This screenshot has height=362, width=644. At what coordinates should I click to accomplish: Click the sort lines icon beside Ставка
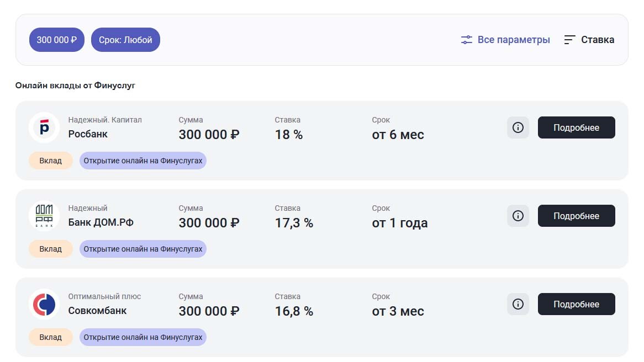pyautogui.click(x=569, y=40)
